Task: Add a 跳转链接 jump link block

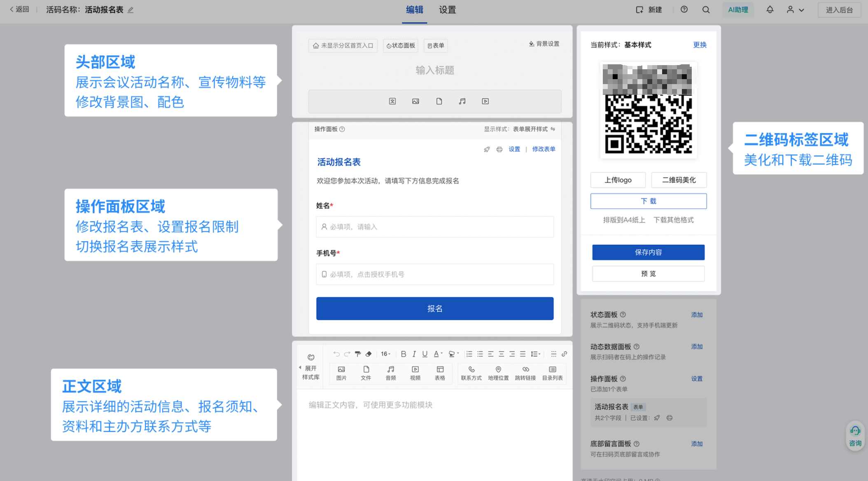Action: point(526,373)
